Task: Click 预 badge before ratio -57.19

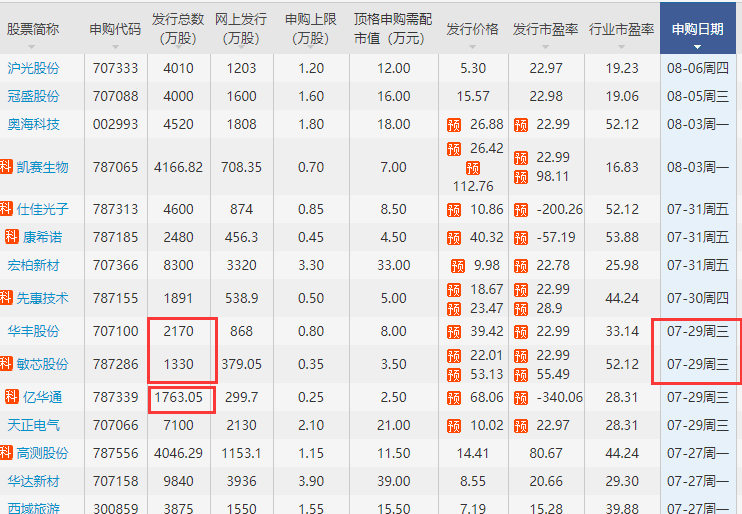Action: [x=521, y=238]
